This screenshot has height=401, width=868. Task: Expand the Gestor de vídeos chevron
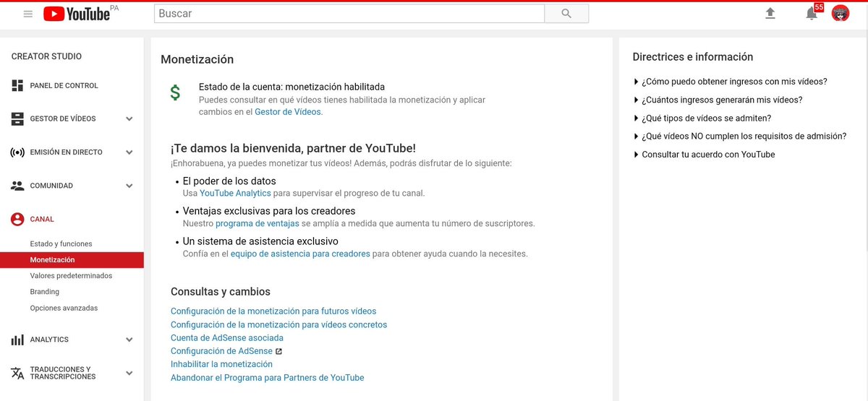129,118
